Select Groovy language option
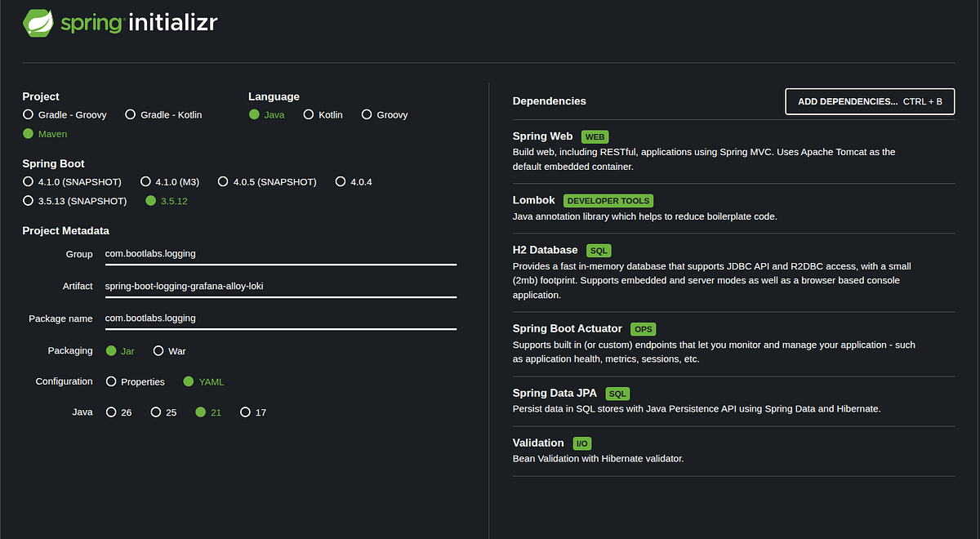 [385, 115]
